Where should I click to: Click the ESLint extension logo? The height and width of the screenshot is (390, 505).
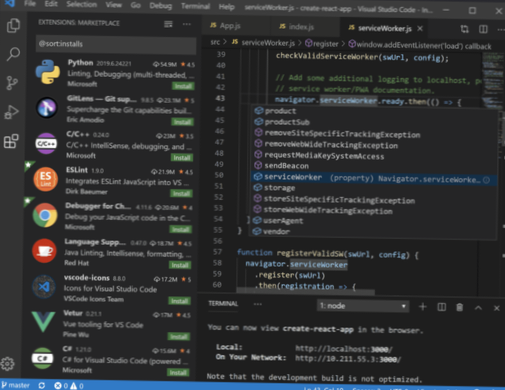point(46,179)
